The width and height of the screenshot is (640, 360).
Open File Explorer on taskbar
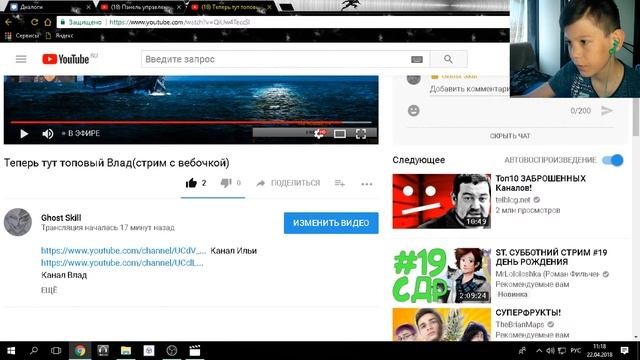pyautogui.click(x=126, y=351)
